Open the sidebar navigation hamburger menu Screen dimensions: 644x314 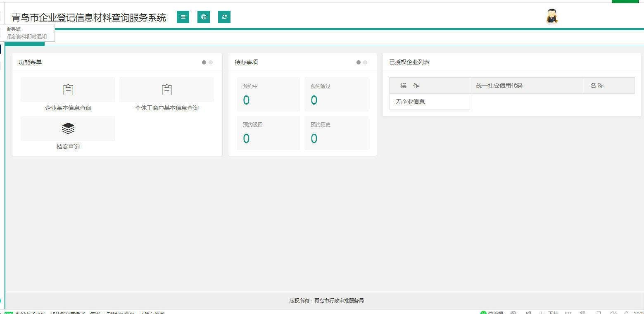(x=183, y=17)
